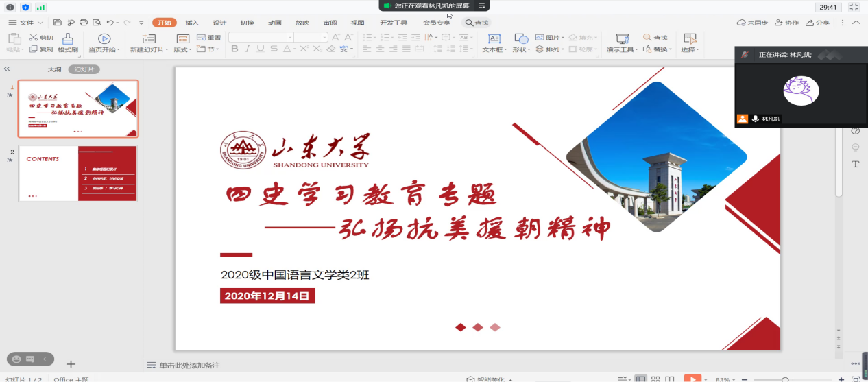The width and height of the screenshot is (868, 382).
Task: Start slideshow from current slide (当页开始)
Action: point(104,39)
